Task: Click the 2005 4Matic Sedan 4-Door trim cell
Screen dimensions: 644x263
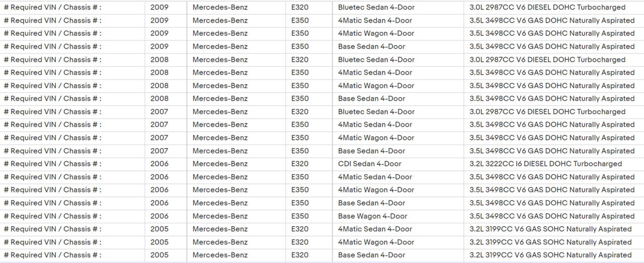Action: click(x=375, y=229)
